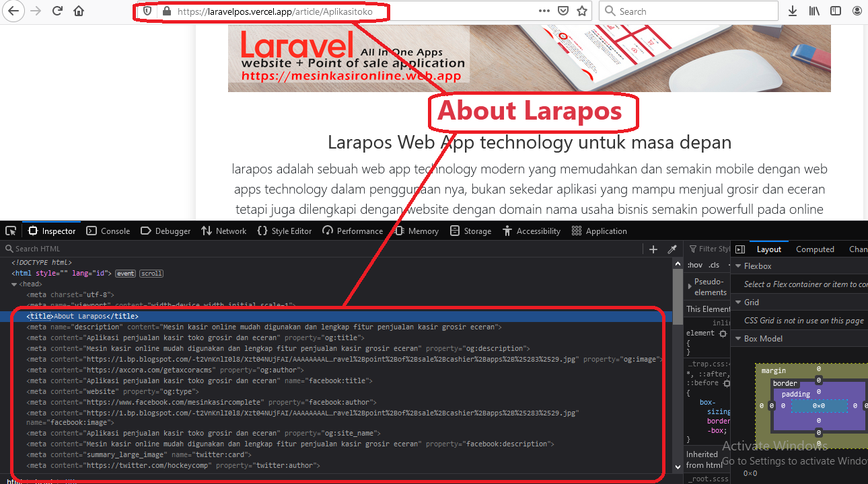
Task: Open the Storage tab
Action: pyautogui.click(x=470, y=231)
